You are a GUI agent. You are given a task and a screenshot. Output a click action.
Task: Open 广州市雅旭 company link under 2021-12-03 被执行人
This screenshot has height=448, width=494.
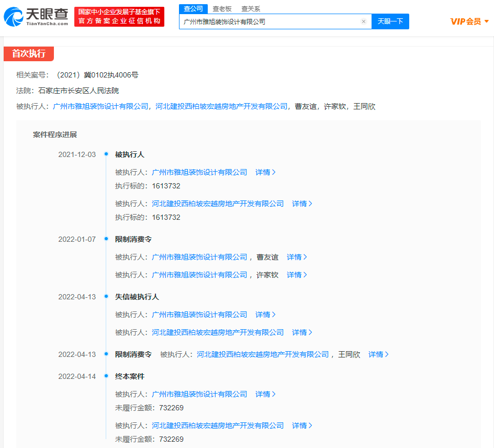[x=199, y=172]
